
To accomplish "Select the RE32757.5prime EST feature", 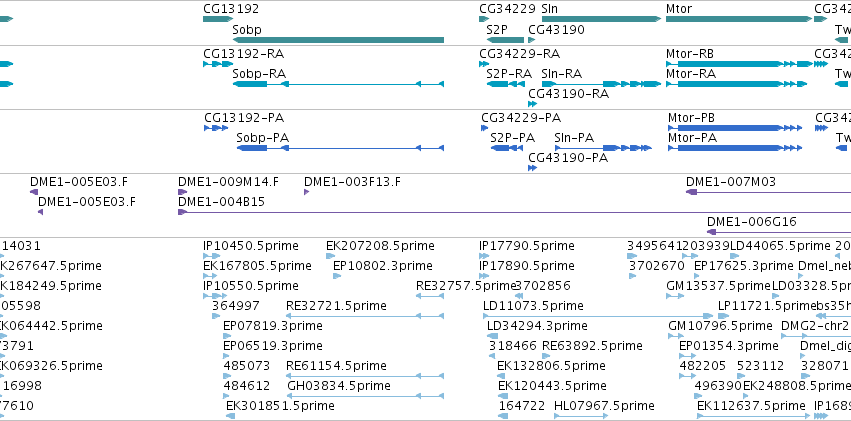I will [430, 296].
